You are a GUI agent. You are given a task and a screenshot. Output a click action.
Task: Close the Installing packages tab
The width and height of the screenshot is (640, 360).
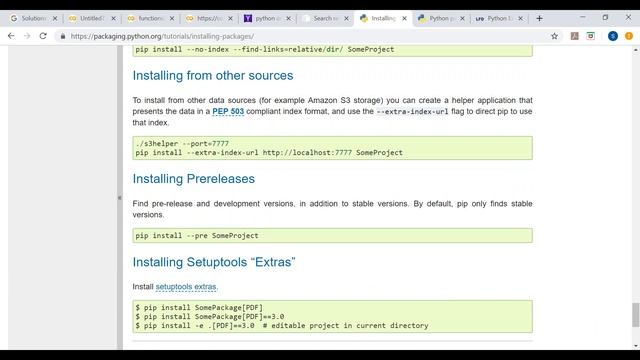tap(404, 18)
